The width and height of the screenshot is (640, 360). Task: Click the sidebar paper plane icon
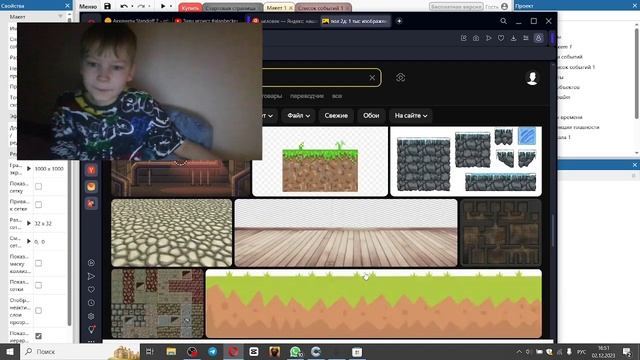(x=91, y=276)
